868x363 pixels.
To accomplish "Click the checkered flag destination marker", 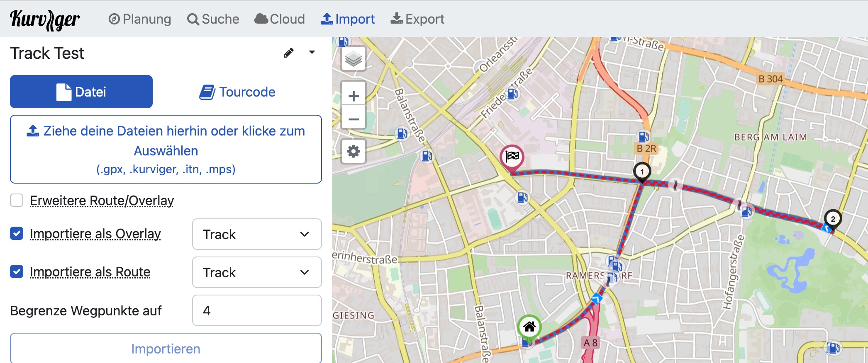I will 512,157.
